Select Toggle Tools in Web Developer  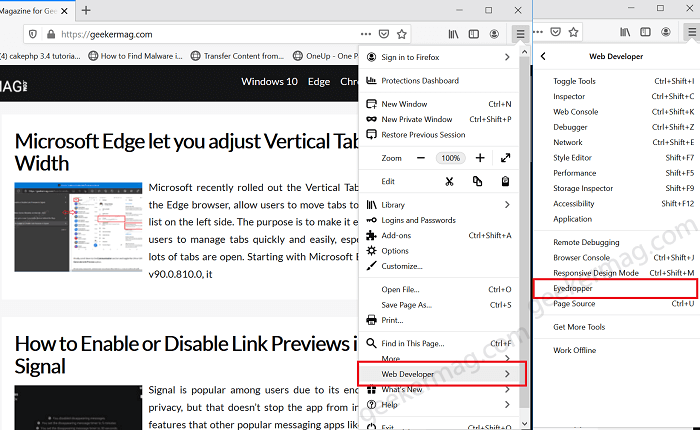click(x=617, y=81)
